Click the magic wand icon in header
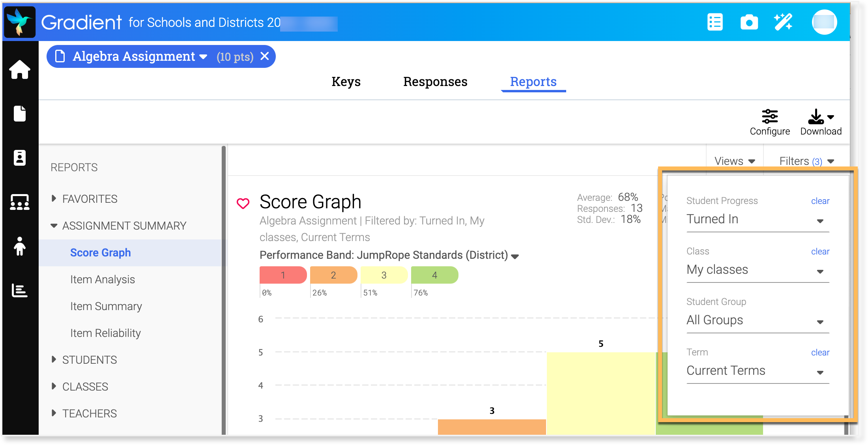The width and height of the screenshot is (868, 445). click(783, 22)
